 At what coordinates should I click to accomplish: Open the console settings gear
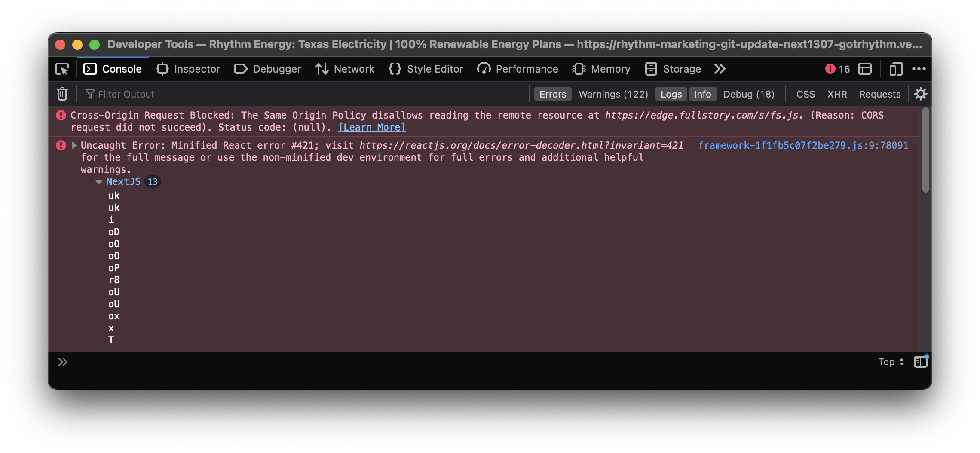pos(920,94)
